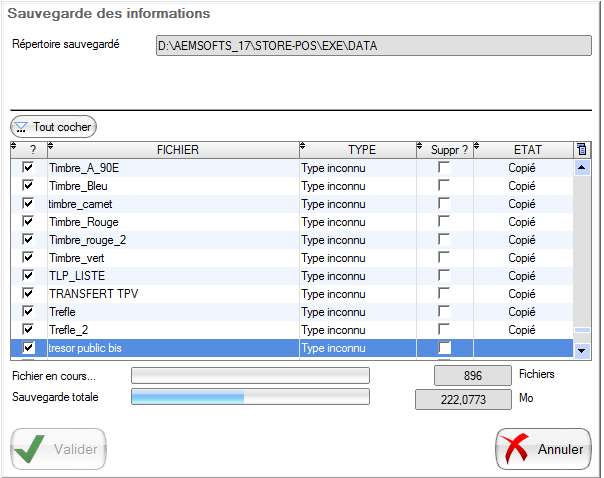604x478 pixels.
Task: Click the sort icon in TYPE column header
Action: [x=301, y=148]
